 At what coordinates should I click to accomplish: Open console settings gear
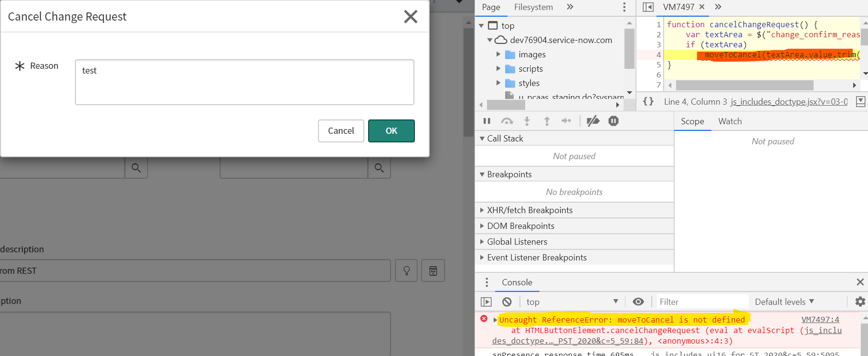tap(860, 302)
